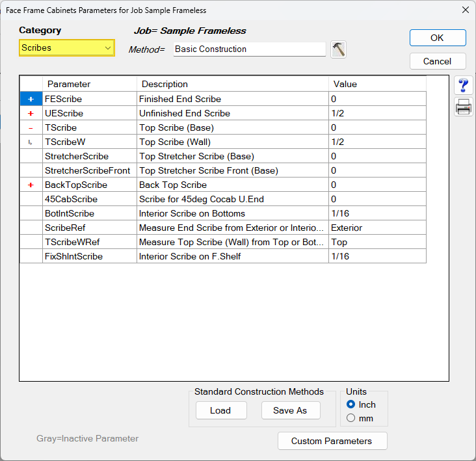Click the TScribeWRef value cell showing Top
Image resolution: width=476 pixels, height=461 pixels.
click(x=377, y=242)
